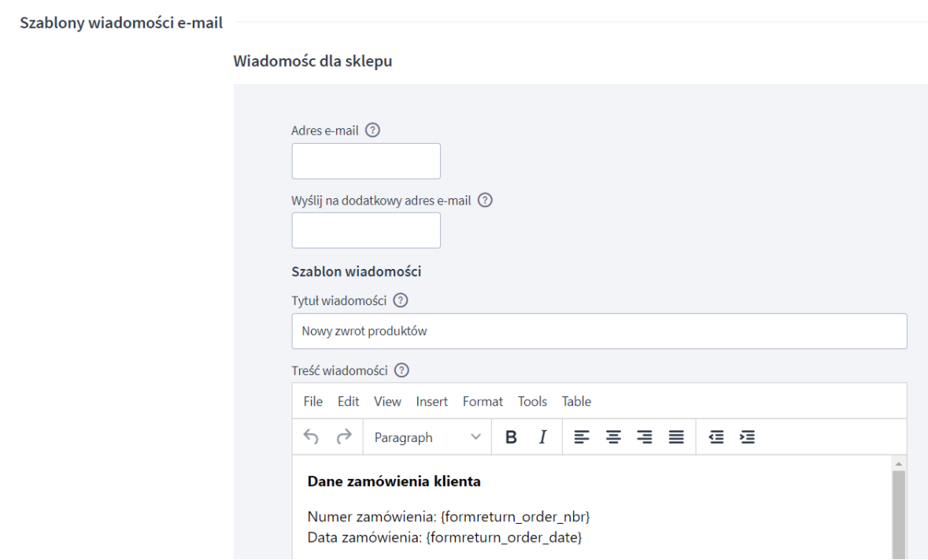Open the Table menu in the editor
The image size is (928, 560).
pyautogui.click(x=576, y=401)
